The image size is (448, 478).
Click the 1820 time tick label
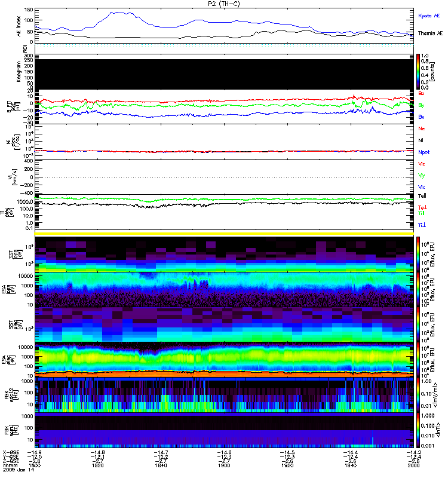tap(98, 465)
